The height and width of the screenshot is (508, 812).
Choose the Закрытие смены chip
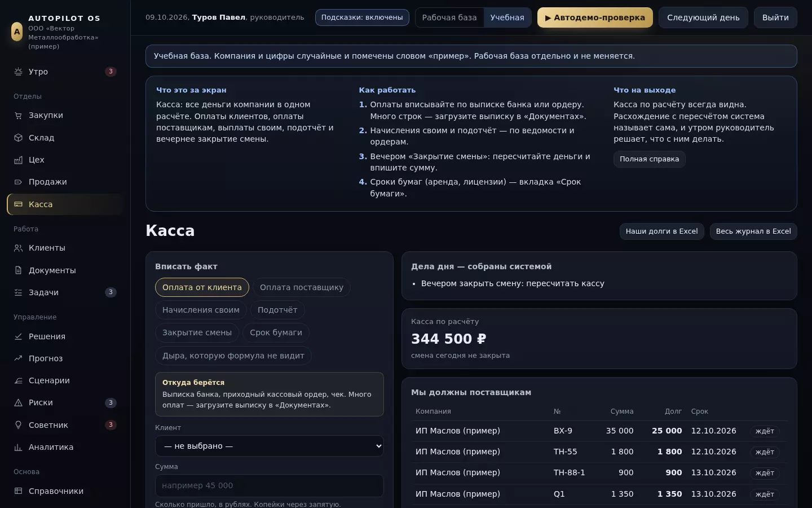197,332
